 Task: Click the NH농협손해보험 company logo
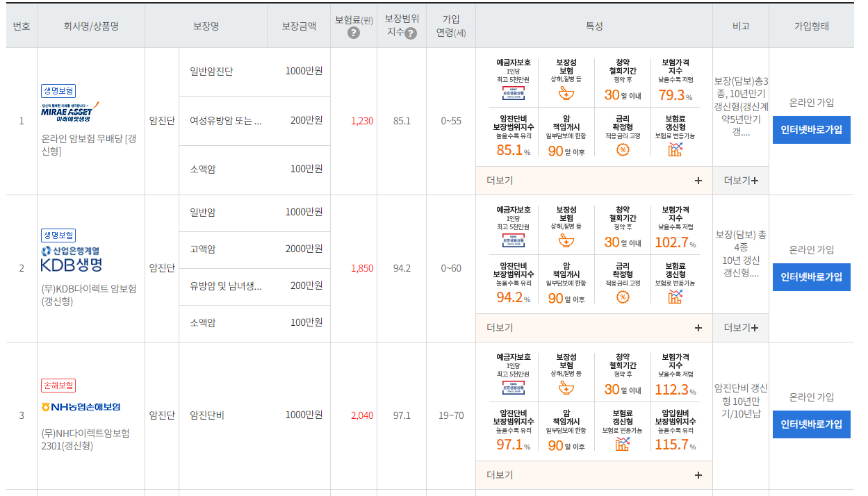[81, 406]
